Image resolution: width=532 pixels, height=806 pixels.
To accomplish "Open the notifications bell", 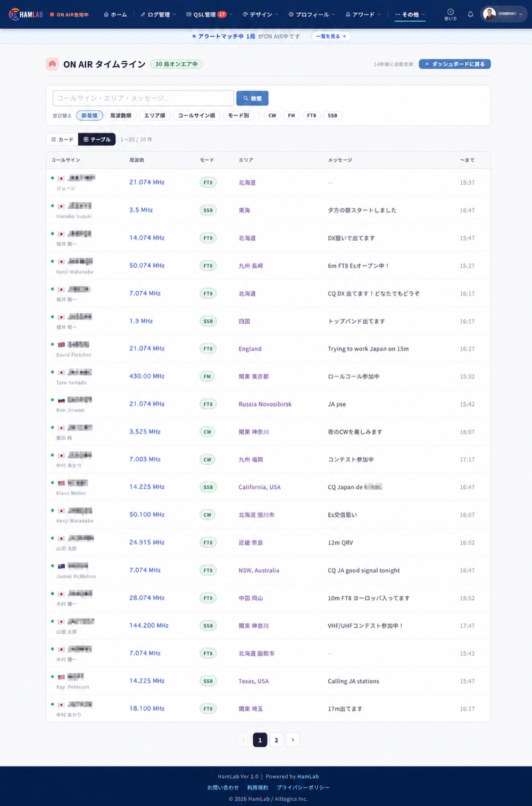I will click(x=470, y=14).
